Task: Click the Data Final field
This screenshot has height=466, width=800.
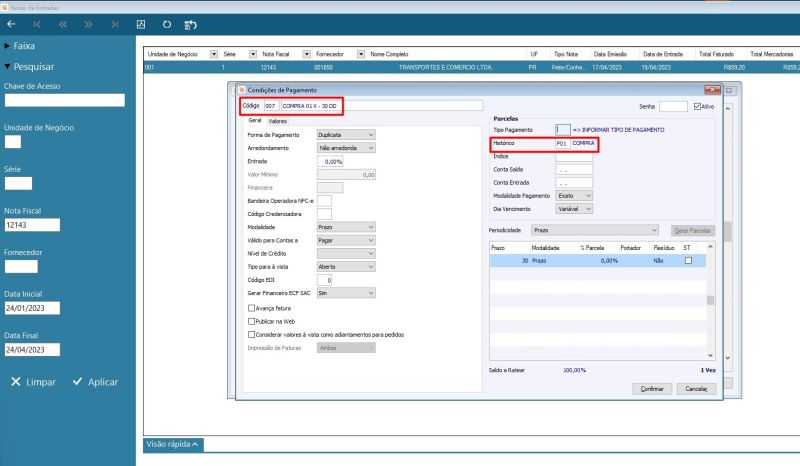Action: point(32,350)
